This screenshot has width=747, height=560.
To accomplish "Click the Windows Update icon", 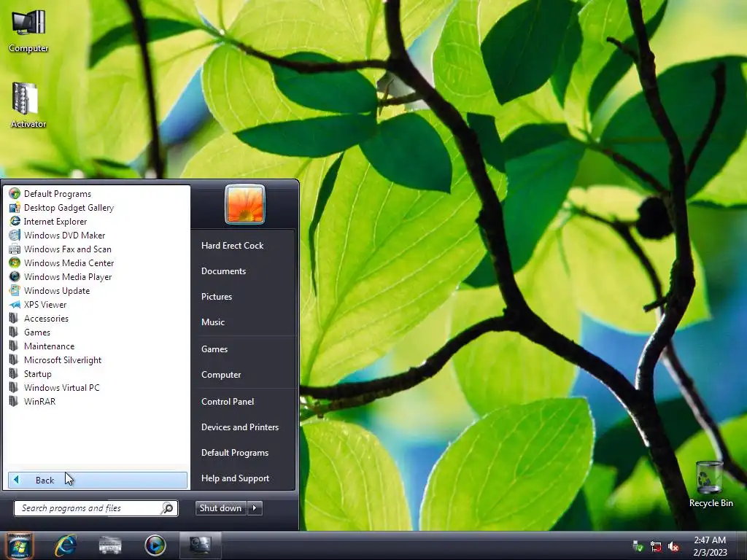I will [15, 290].
